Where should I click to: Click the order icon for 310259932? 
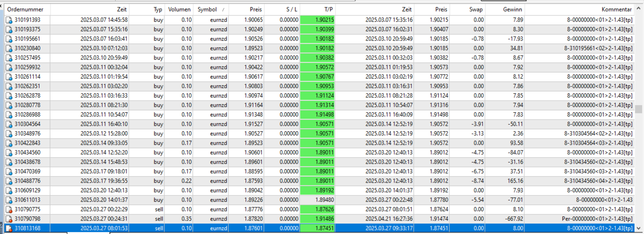pyautogui.click(x=8, y=67)
